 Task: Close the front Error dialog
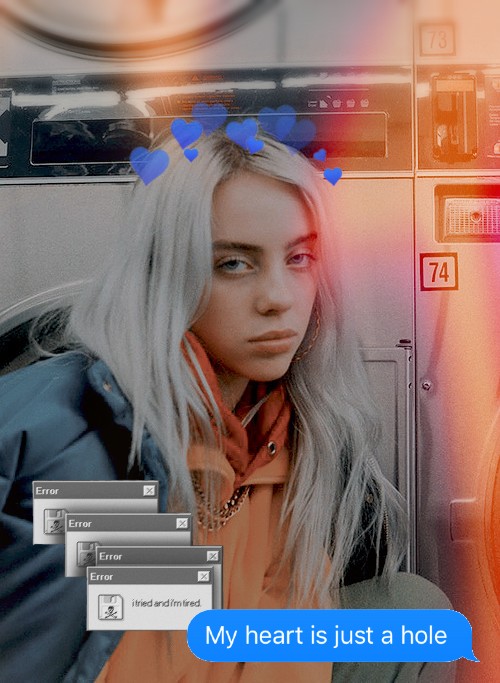tap(203, 576)
